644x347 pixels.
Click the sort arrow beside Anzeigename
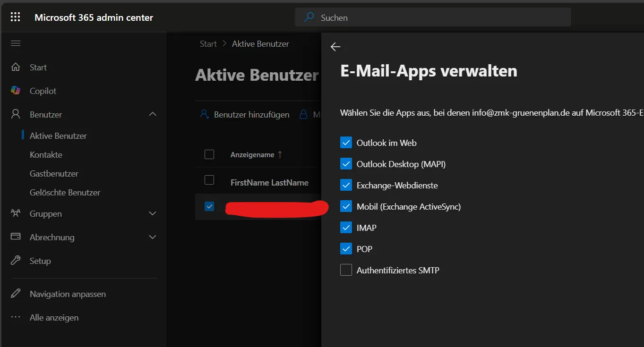coord(280,154)
